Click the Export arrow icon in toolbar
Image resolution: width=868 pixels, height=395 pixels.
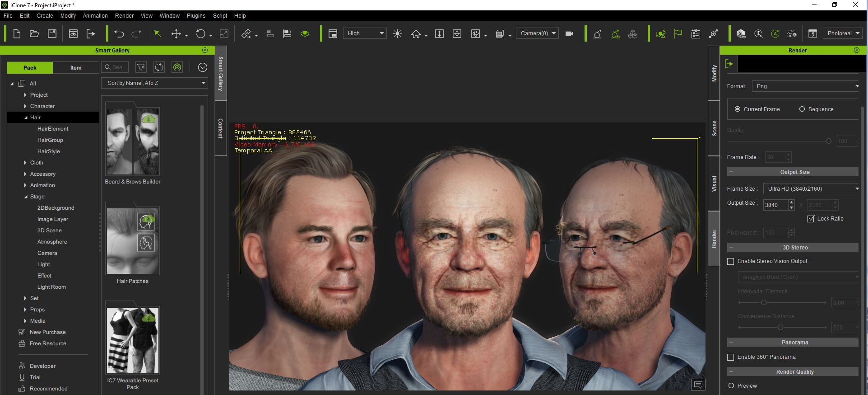91,33
